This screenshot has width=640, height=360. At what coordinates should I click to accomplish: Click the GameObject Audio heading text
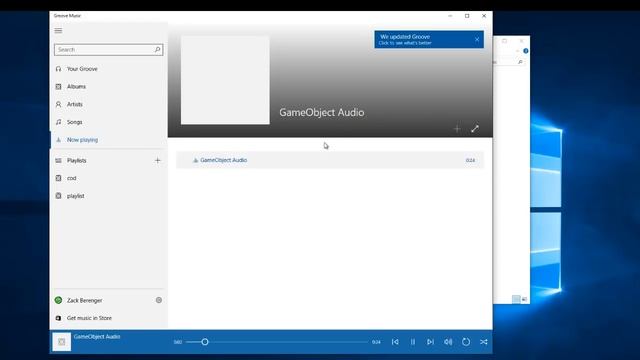(x=322, y=113)
